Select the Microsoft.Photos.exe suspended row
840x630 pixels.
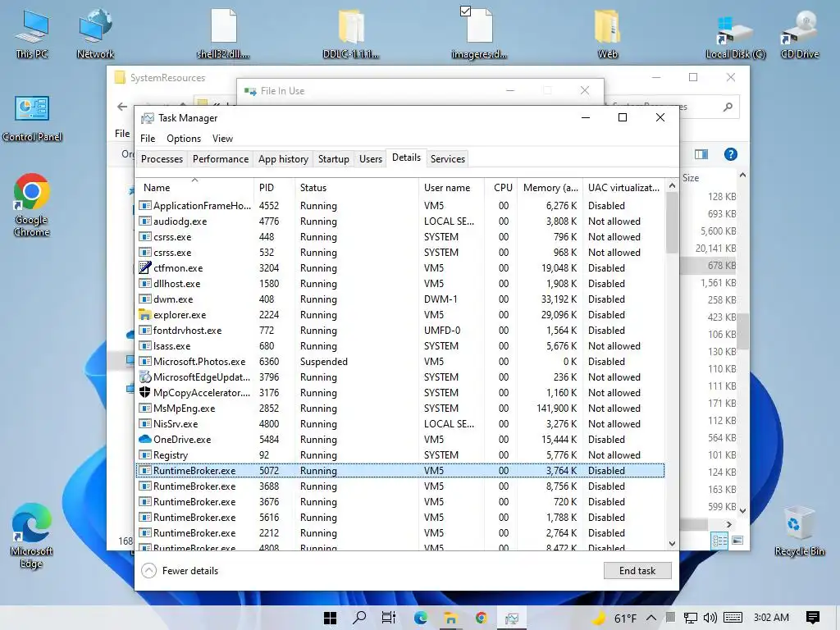[x=400, y=362]
